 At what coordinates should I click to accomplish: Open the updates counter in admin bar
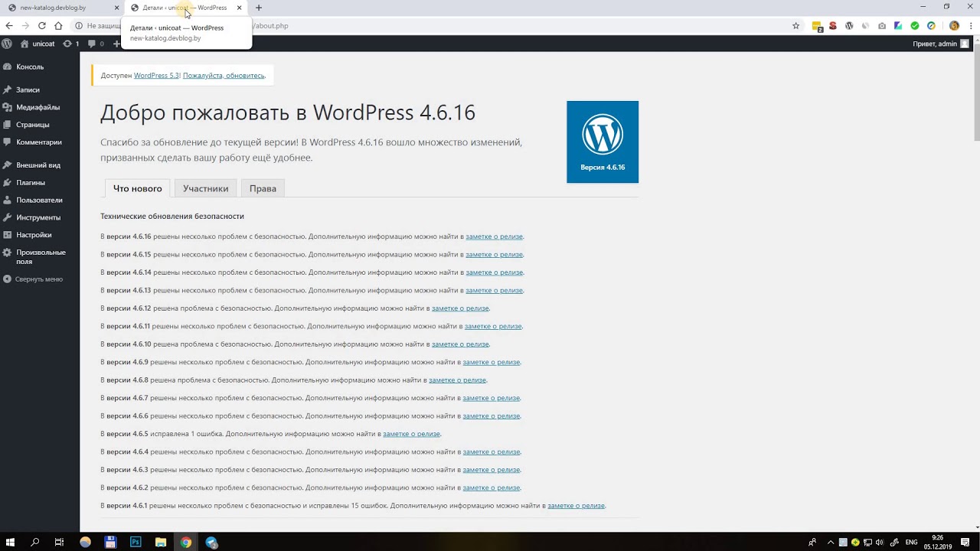71,44
